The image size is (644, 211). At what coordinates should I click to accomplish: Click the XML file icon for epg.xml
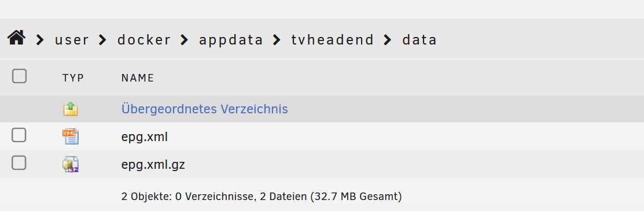71,136
